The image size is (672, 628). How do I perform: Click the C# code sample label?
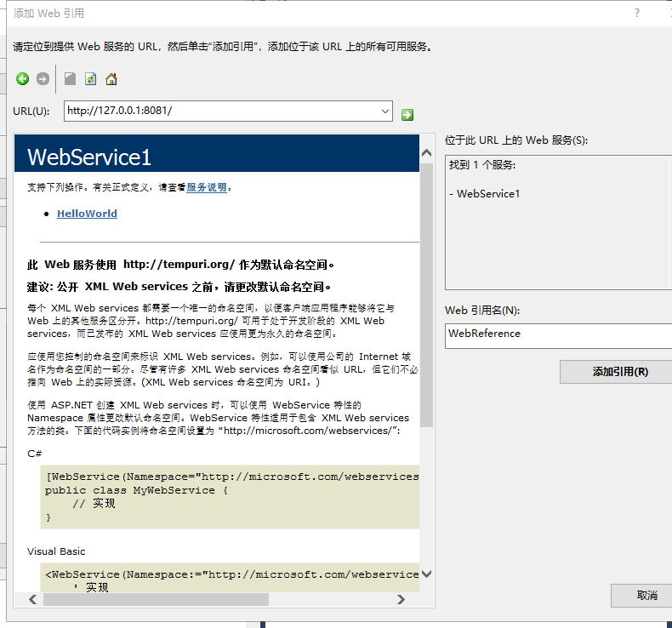click(x=35, y=454)
